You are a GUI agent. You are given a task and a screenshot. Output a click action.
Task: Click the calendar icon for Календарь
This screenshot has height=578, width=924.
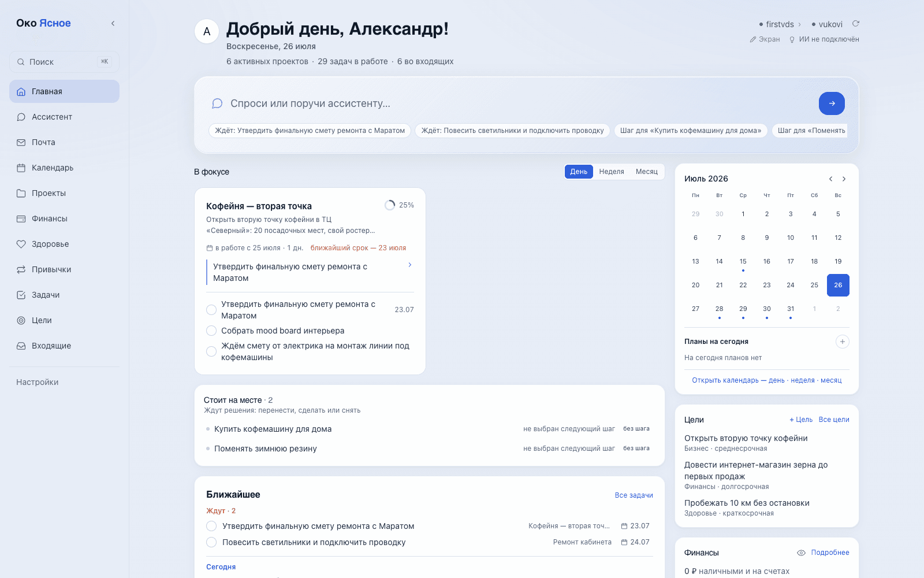pyautogui.click(x=21, y=168)
